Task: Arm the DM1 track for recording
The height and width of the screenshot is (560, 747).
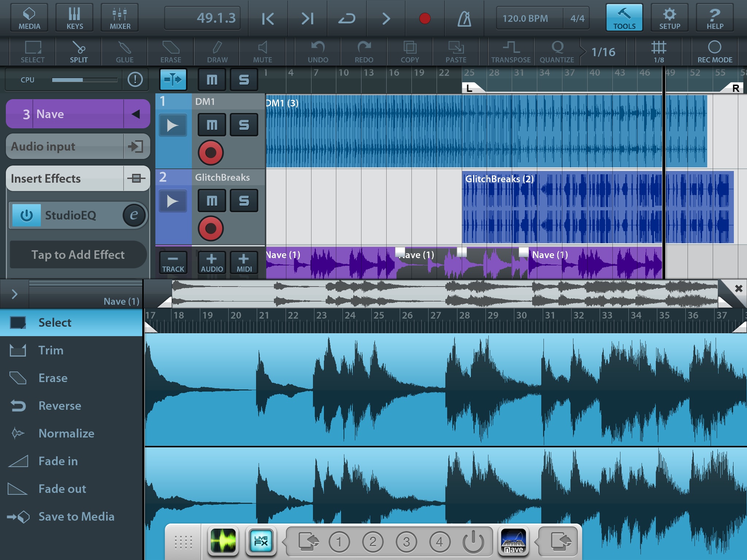Action: pos(211,153)
